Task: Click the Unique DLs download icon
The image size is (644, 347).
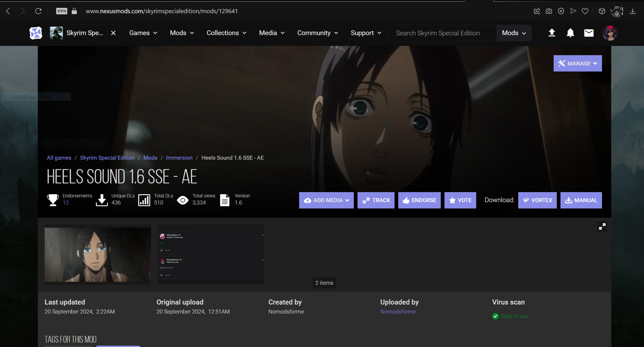Action: pos(102,200)
